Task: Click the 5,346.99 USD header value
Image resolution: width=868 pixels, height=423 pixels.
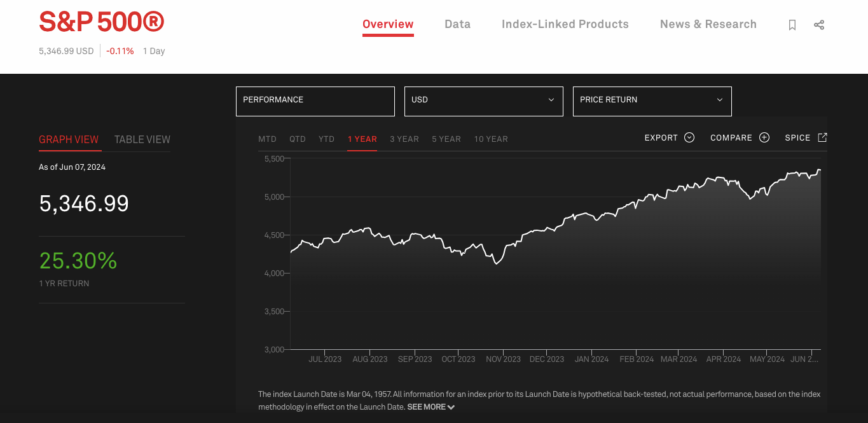Action: (66, 51)
